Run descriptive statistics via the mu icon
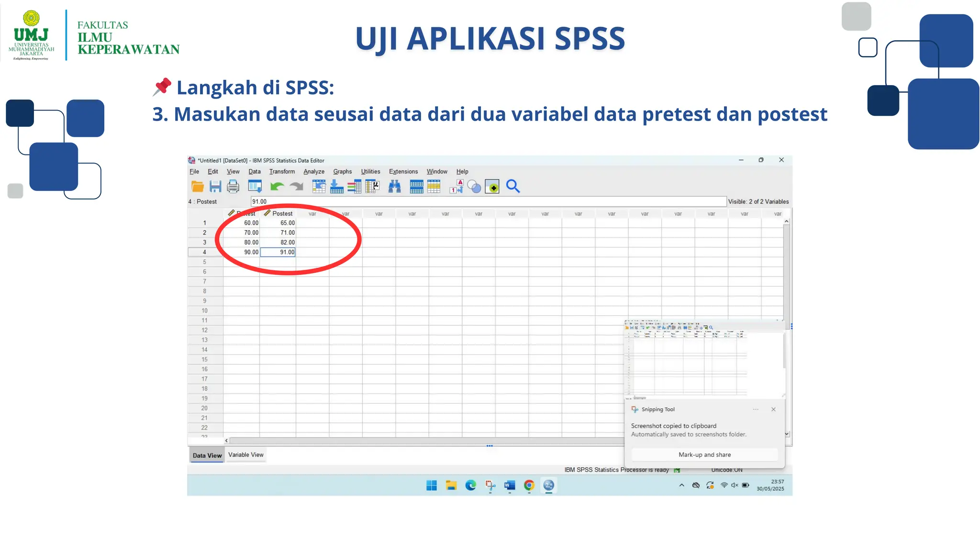This screenshot has height=551, width=980. [372, 187]
